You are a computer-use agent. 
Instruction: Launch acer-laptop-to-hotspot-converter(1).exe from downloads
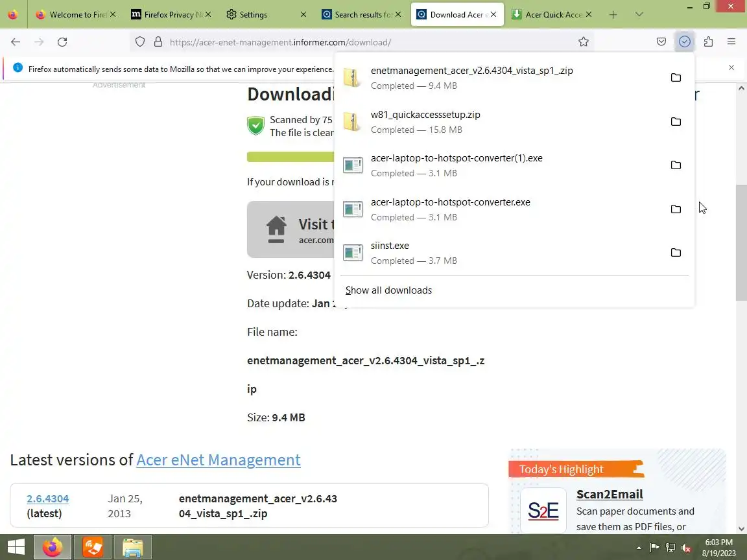click(500, 165)
